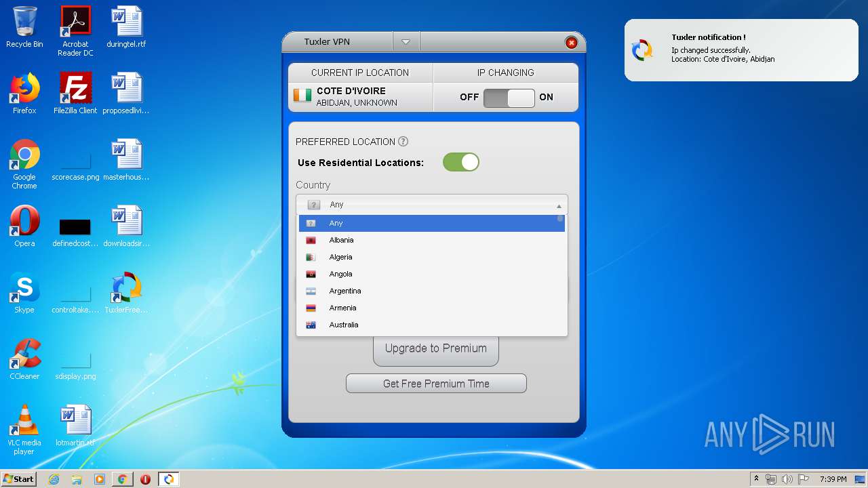Click Upgrade to Premium button
Viewport: 868px width, 488px height.
tap(436, 349)
